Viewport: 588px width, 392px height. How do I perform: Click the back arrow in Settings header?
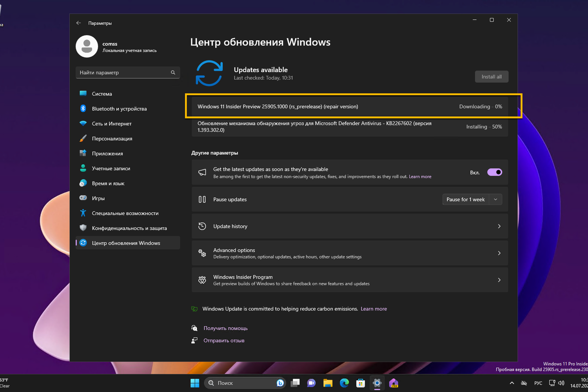(78, 23)
